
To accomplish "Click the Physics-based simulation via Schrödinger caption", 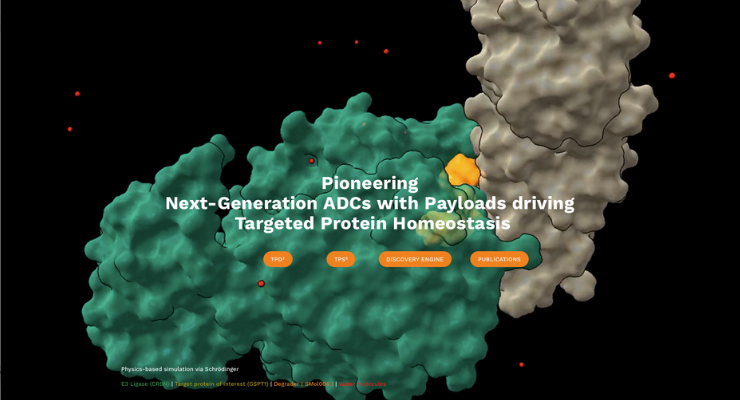I will pos(180,369).
